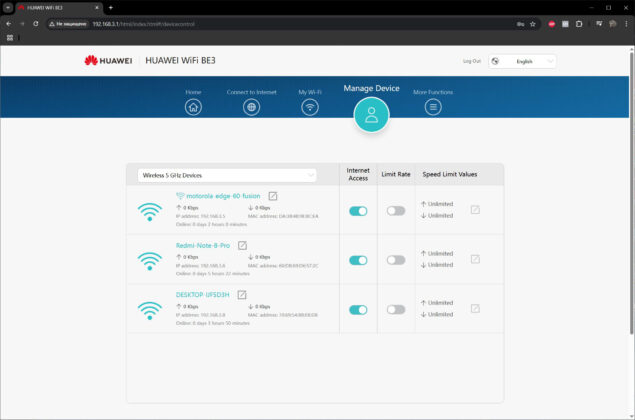Viewport: 635px width, 420px height.
Task: Select the Manage Device person icon
Action: point(371,115)
